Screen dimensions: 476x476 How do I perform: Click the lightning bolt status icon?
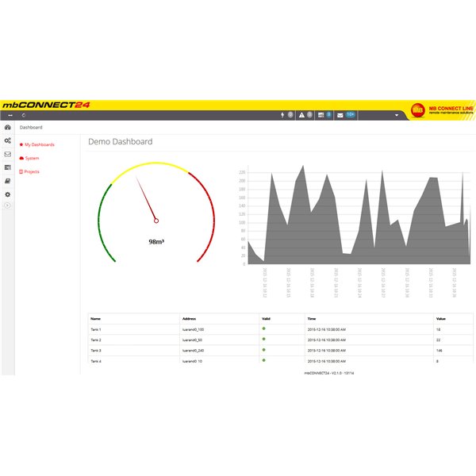[283, 115]
